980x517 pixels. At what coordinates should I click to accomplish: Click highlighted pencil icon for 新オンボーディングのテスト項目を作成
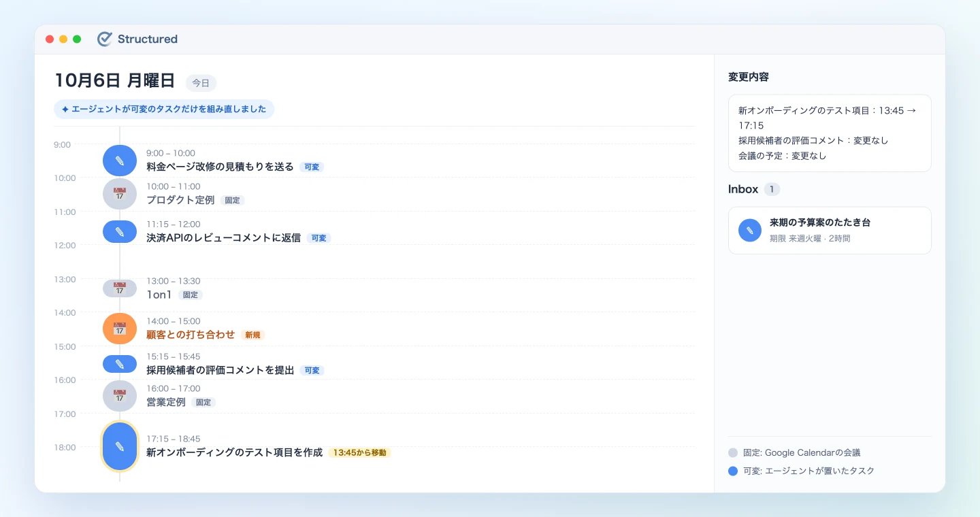coord(120,446)
